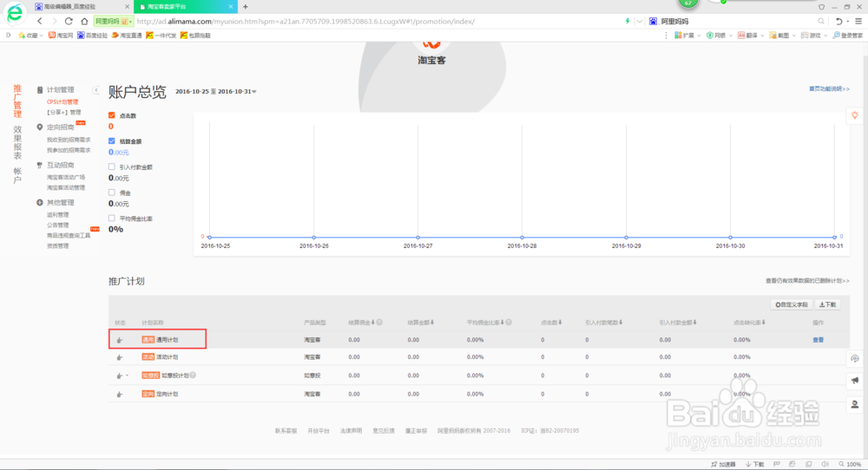Image resolution: width=868 pixels, height=470 pixels.
Task: Go back using browser back arrow
Action: coord(39,21)
